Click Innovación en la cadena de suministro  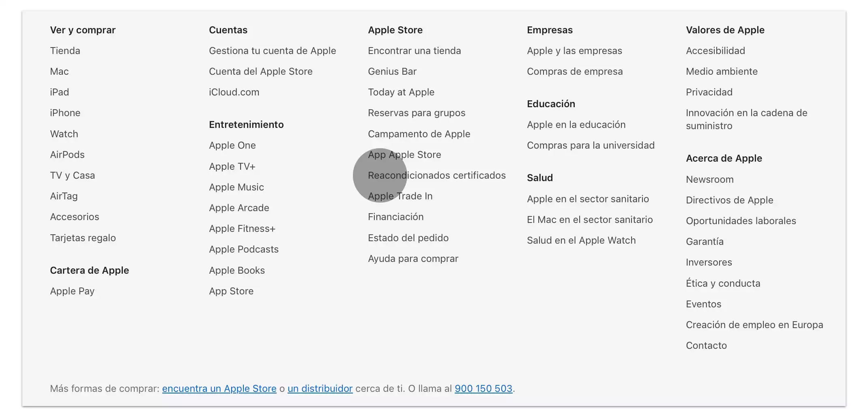(x=746, y=119)
